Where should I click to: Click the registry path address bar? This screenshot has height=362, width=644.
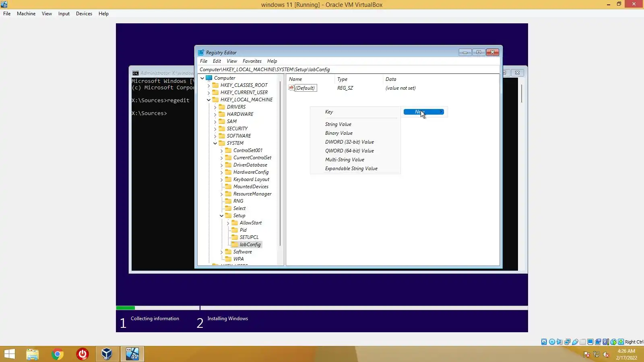pos(349,70)
